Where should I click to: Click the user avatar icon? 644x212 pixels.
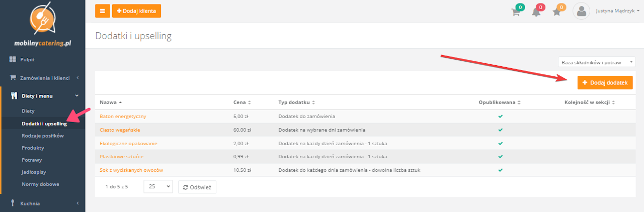pyautogui.click(x=581, y=11)
